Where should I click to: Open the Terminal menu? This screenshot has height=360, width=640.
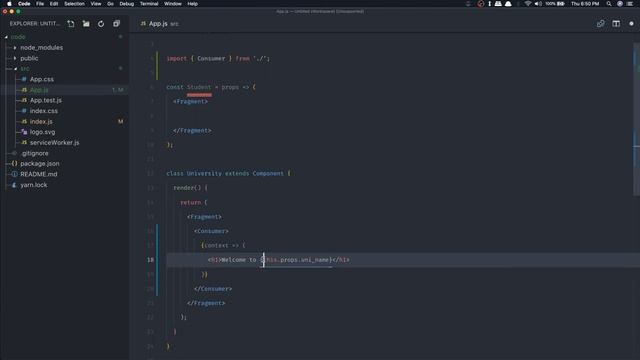click(x=149, y=4)
